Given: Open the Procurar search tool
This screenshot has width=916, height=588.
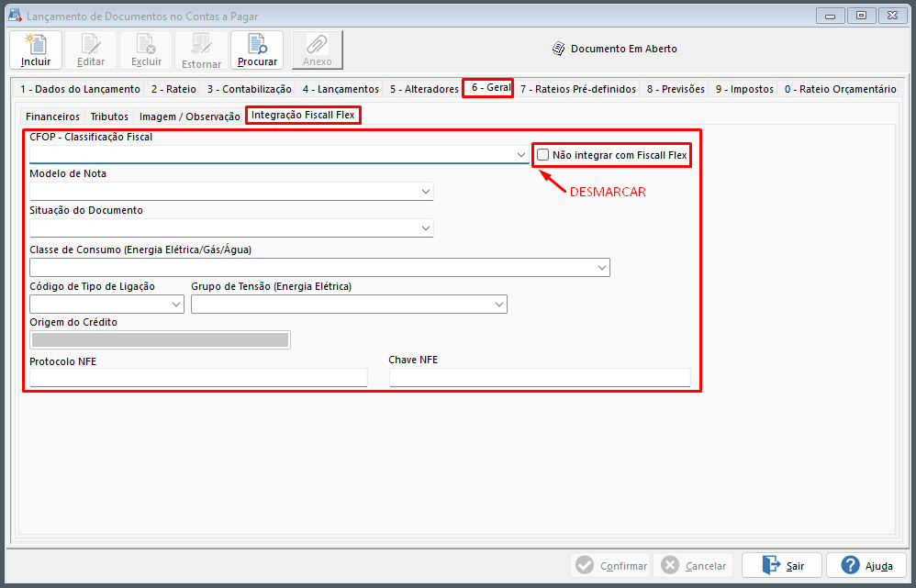Looking at the screenshot, I should [257, 50].
